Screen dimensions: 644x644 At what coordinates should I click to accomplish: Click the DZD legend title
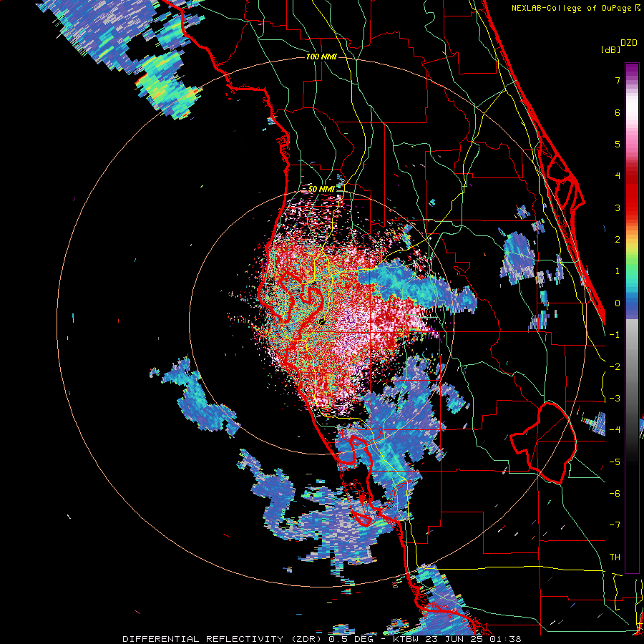(x=629, y=43)
